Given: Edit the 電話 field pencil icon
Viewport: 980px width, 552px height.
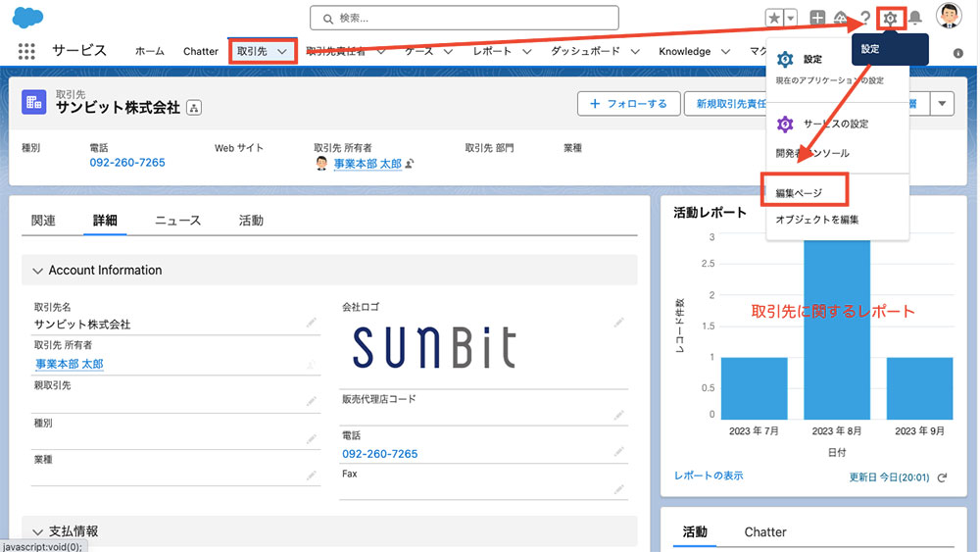Looking at the screenshot, I should [618, 452].
